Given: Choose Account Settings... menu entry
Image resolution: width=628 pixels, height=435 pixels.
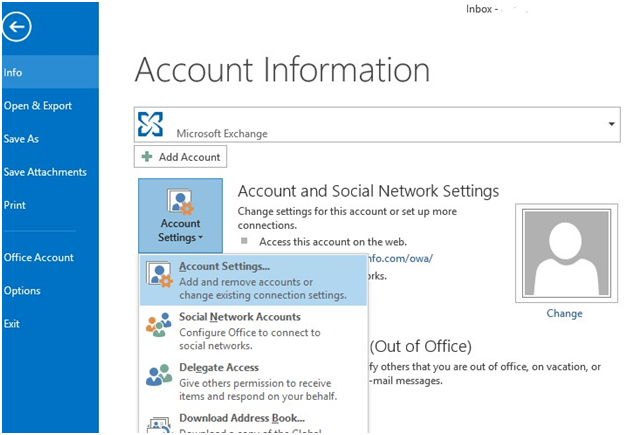Looking at the screenshot, I should tap(253, 280).
